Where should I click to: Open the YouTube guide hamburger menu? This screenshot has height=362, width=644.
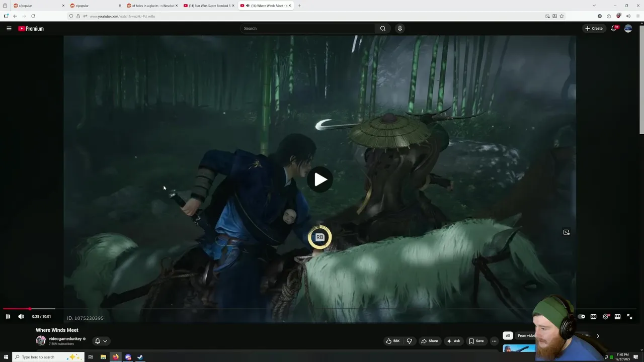click(x=9, y=29)
